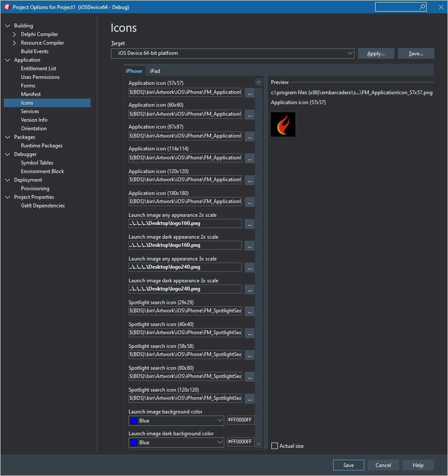448x476 pixels.
Task: Open the Manifest page
Action: [x=31, y=94]
